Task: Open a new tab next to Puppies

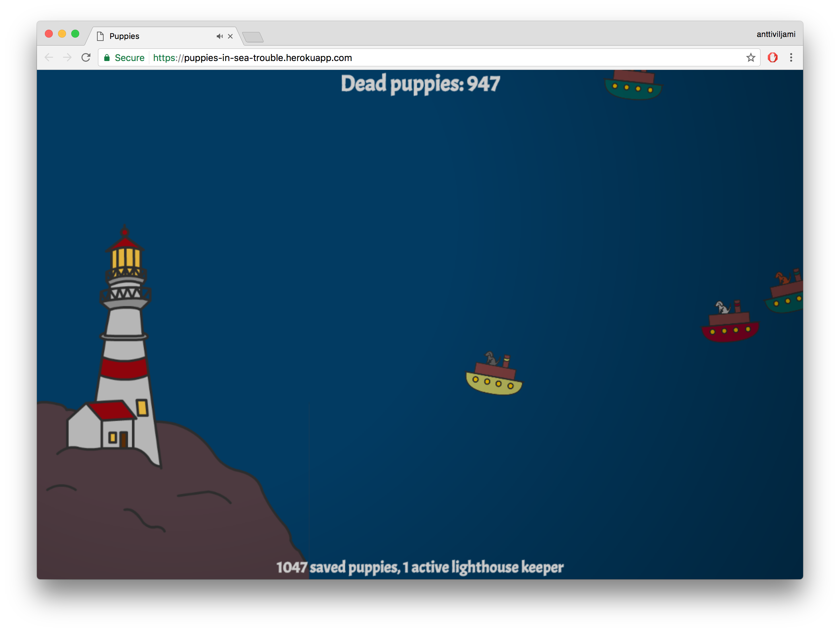Action: pyautogui.click(x=253, y=37)
